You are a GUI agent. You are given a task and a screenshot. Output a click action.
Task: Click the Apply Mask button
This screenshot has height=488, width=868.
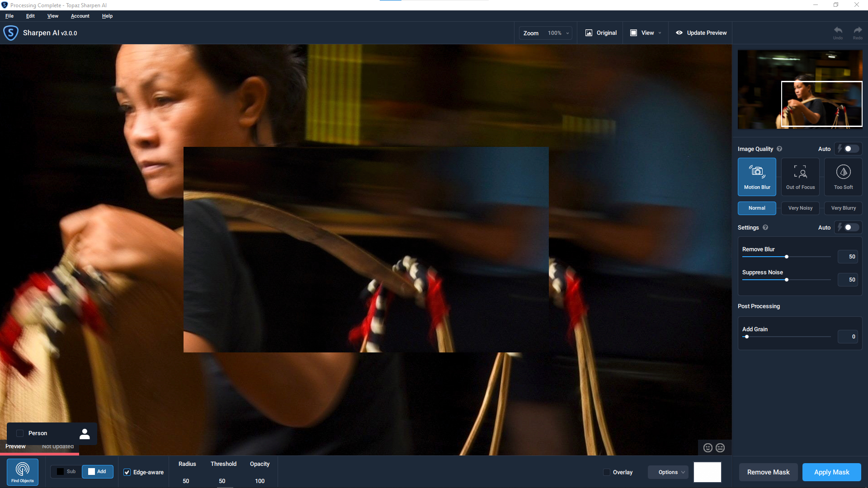tap(831, 472)
